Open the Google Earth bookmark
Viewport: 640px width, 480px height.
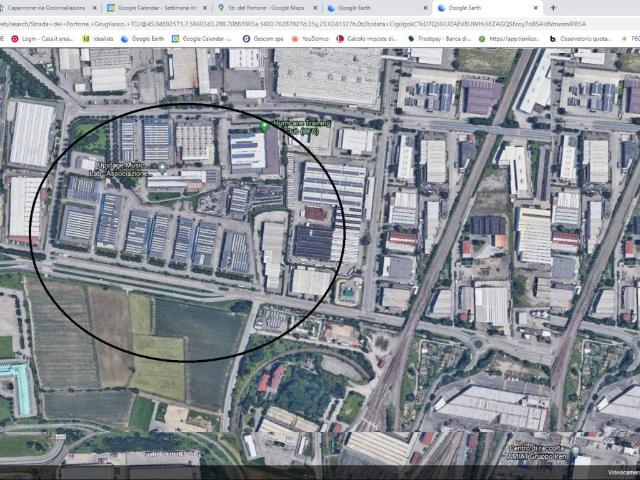[x=145, y=39]
